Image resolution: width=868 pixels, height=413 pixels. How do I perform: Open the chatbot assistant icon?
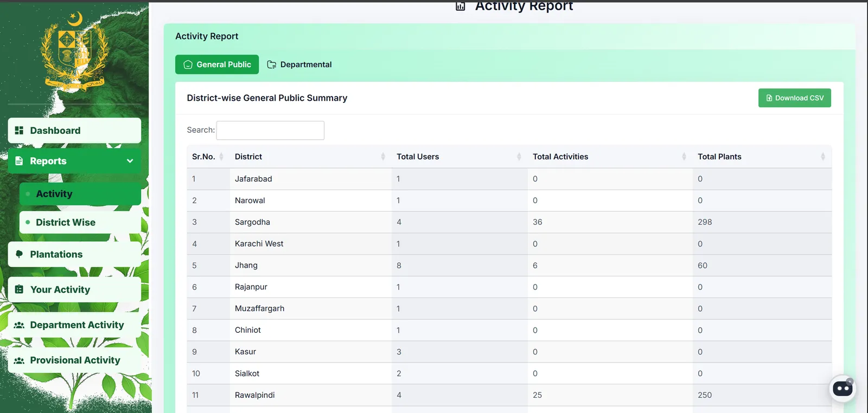click(843, 389)
